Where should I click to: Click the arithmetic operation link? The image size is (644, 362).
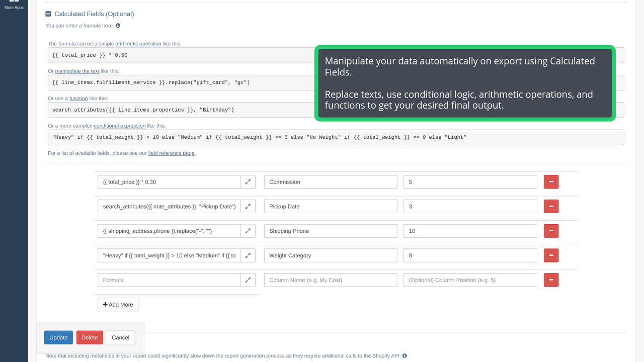point(138,44)
